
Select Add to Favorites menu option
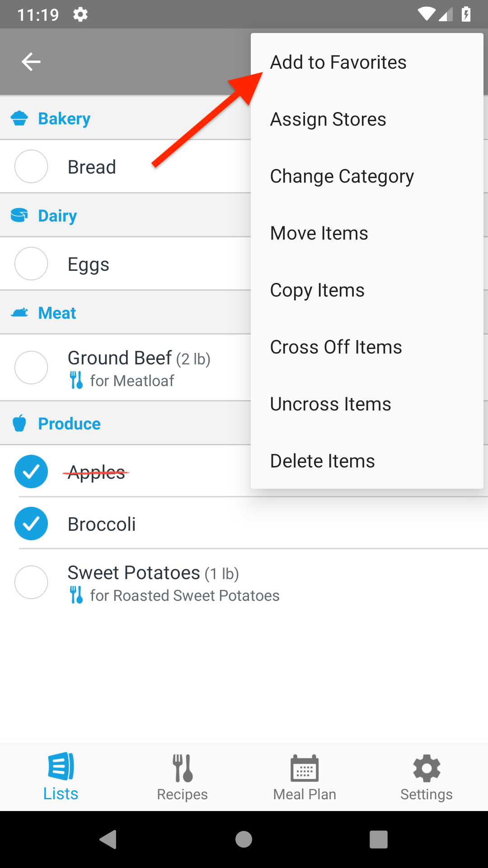coord(338,62)
